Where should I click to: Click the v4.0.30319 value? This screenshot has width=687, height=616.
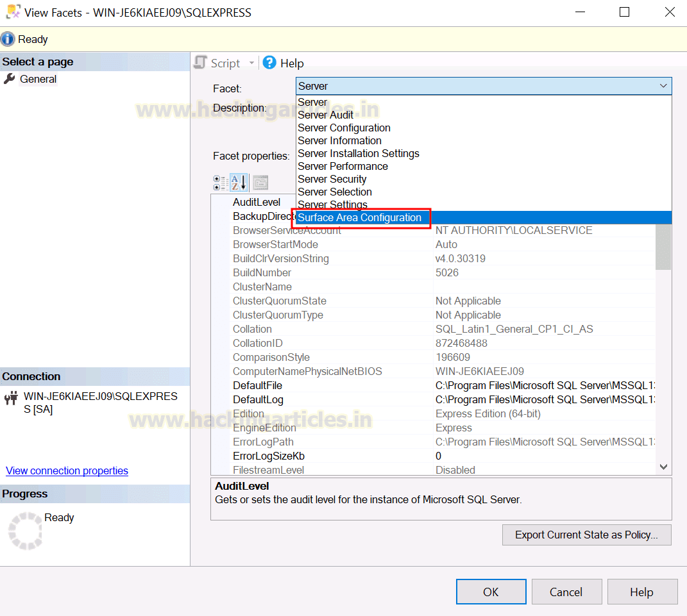pos(461,259)
